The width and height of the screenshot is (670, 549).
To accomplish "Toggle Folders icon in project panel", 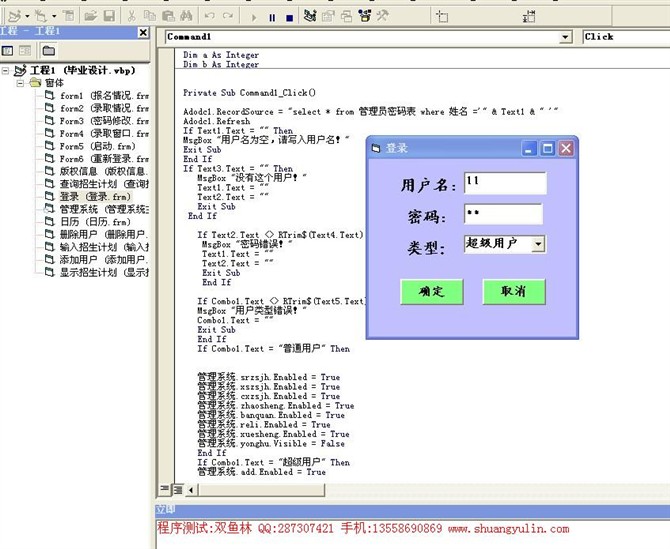I will click(48, 50).
